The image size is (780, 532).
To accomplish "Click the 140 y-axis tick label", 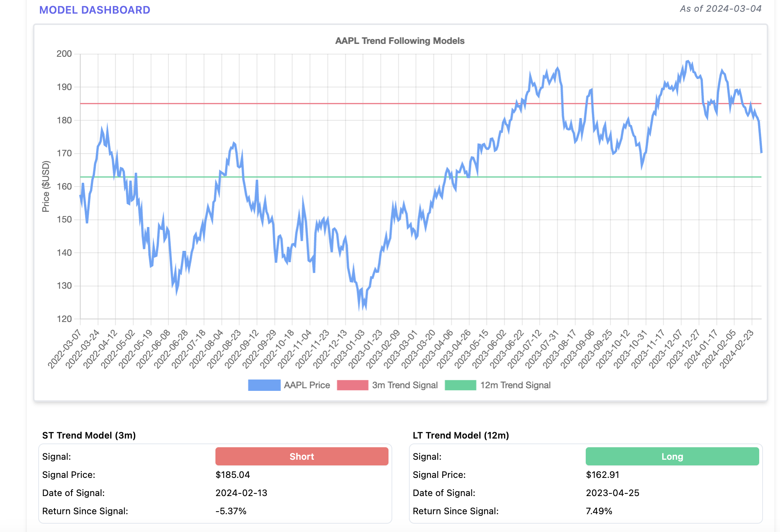I will click(64, 252).
